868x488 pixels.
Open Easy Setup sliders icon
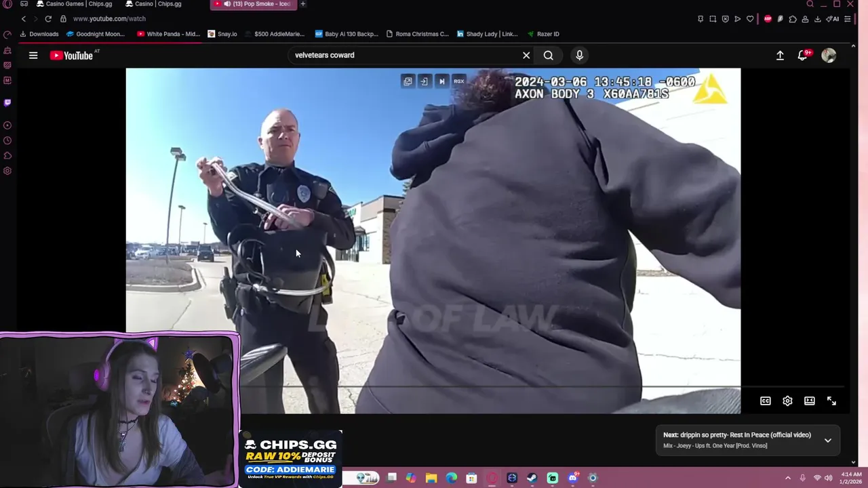pos(848,19)
